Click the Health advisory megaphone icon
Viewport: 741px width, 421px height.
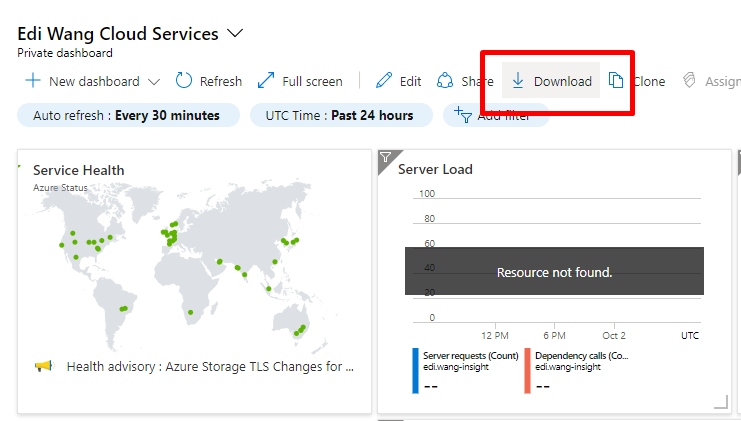44,366
